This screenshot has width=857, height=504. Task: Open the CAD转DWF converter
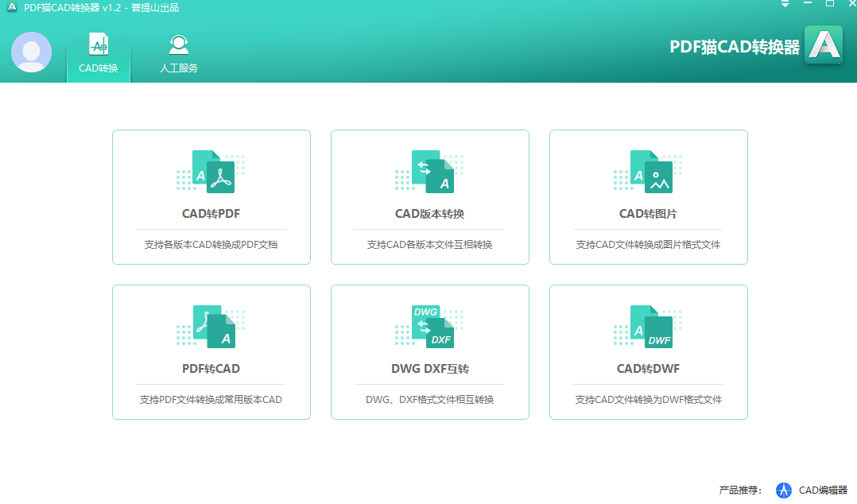click(648, 351)
